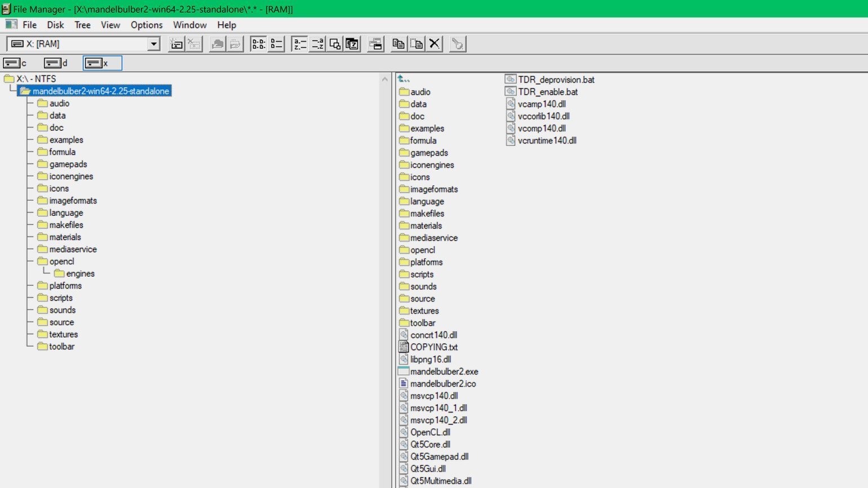Image resolution: width=868 pixels, height=488 pixels.
Task: Open the View menu
Action: [x=110, y=25]
